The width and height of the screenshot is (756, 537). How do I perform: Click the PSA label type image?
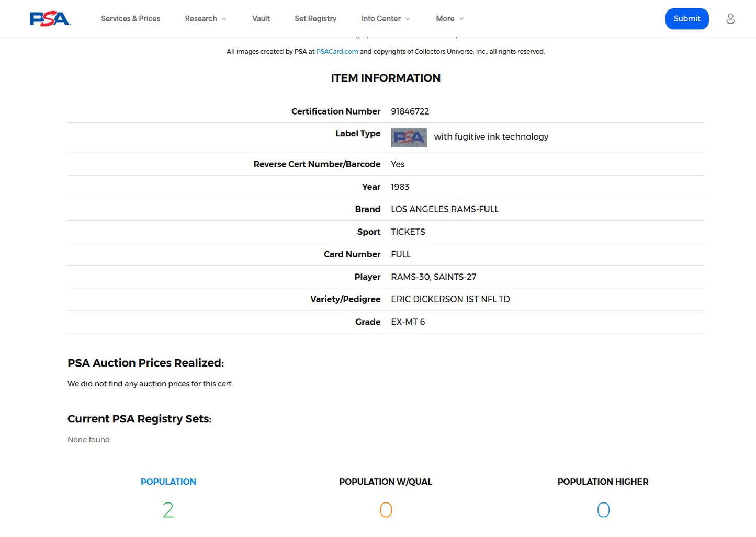point(409,138)
